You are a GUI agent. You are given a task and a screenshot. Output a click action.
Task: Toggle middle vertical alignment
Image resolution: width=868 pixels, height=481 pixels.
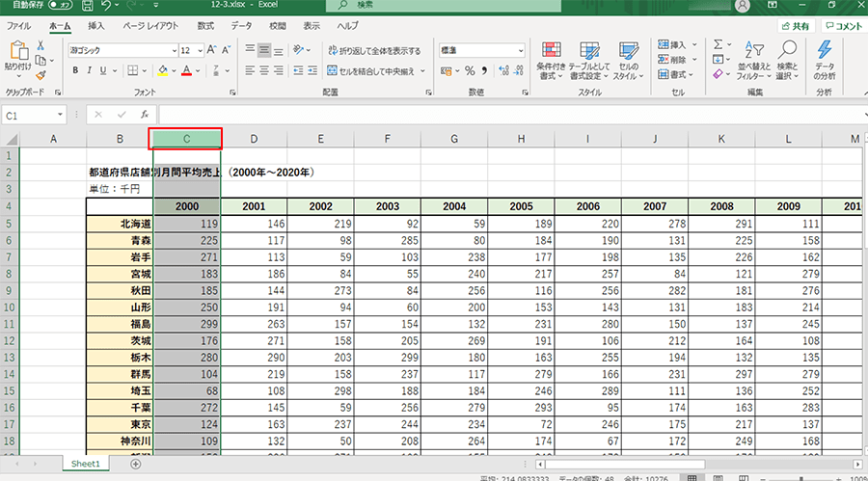264,50
